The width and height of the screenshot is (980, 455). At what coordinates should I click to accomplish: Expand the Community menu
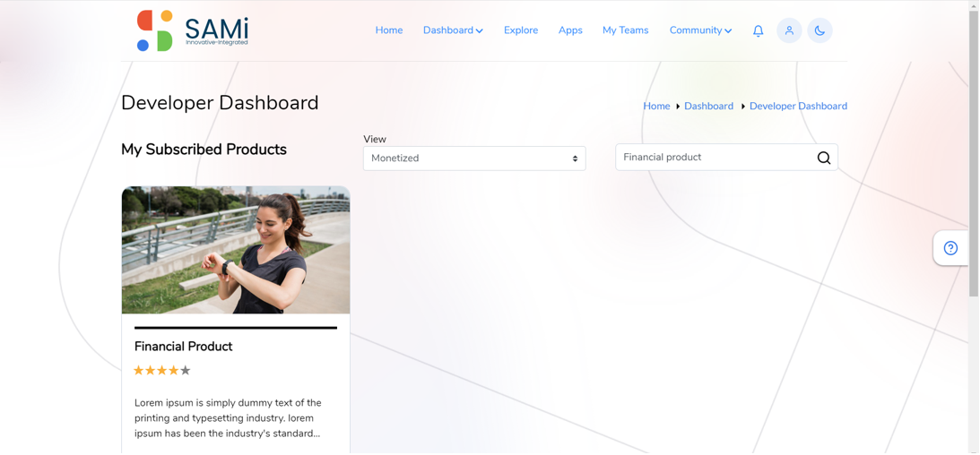point(700,30)
